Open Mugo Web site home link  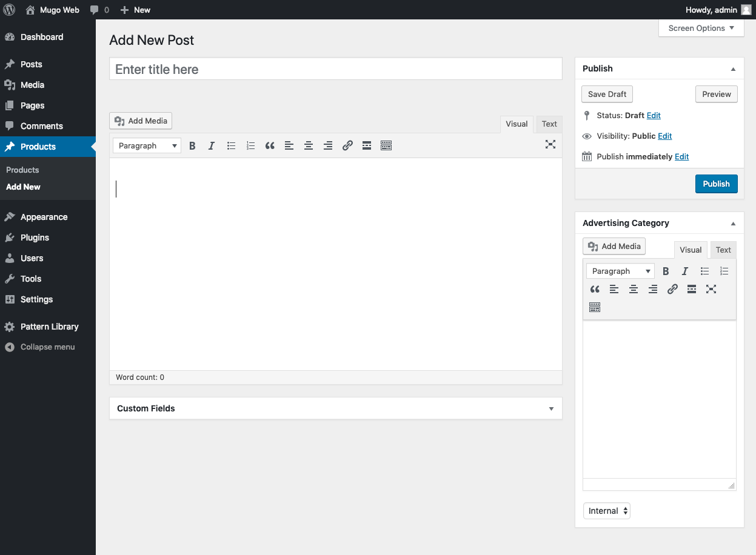pyautogui.click(x=52, y=10)
